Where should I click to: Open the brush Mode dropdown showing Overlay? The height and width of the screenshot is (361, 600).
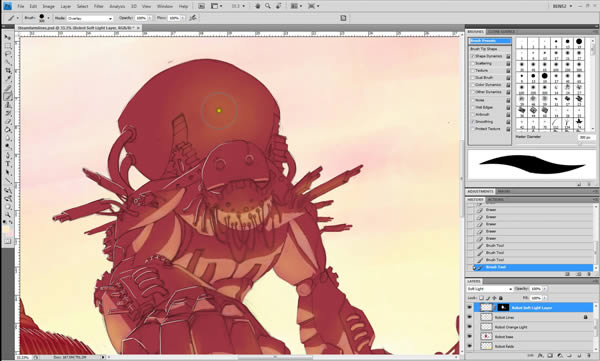(90, 18)
